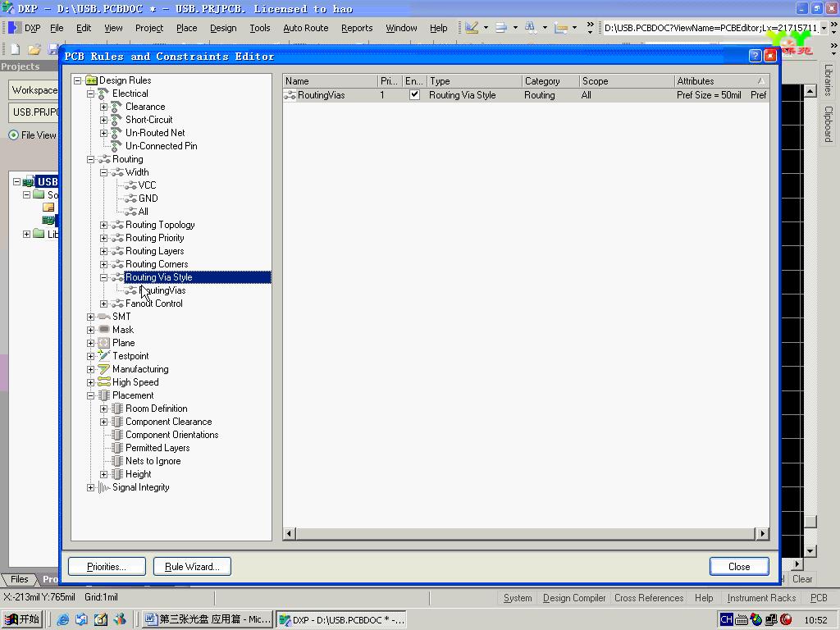The image size is (840, 630).
Task: Click the Clearance rule icon
Action: coord(116,107)
